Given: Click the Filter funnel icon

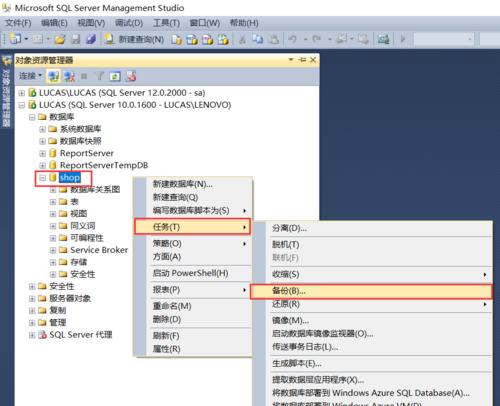Looking at the screenshot, I should [x=100, y=76].
